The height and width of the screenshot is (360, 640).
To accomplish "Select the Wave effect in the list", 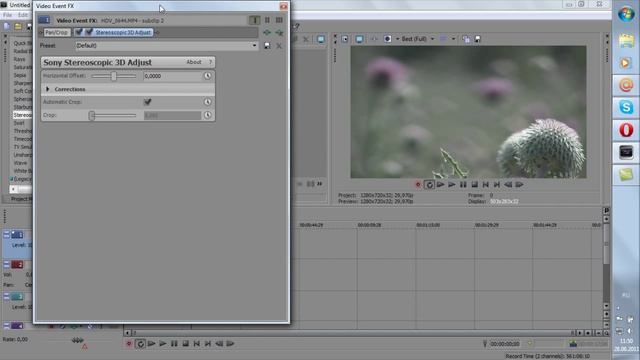I will pos(20,163).
